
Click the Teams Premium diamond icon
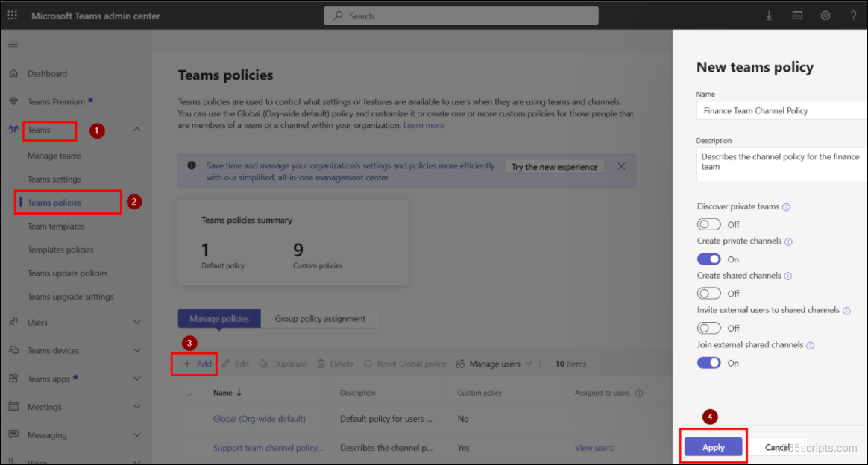14,101
